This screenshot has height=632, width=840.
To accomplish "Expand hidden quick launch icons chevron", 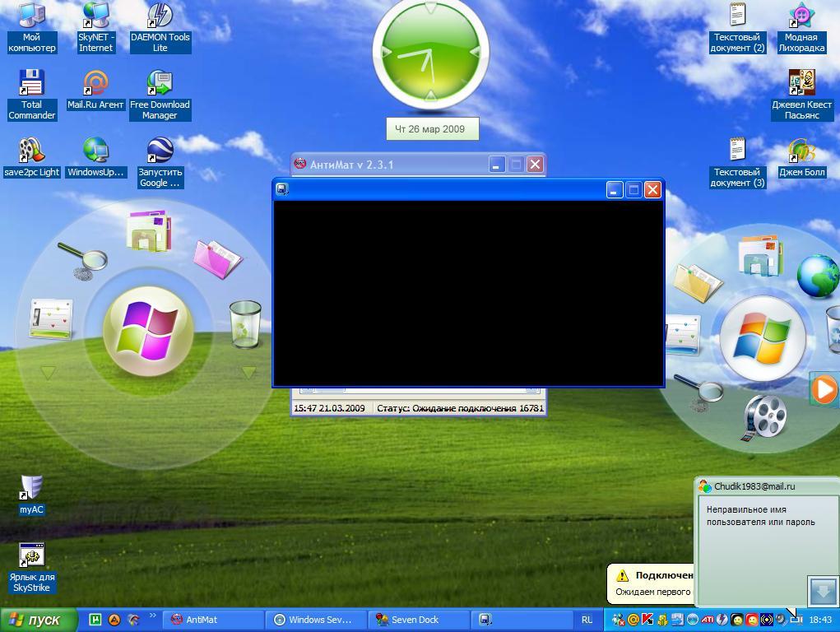I will click(x=152, y=616).
